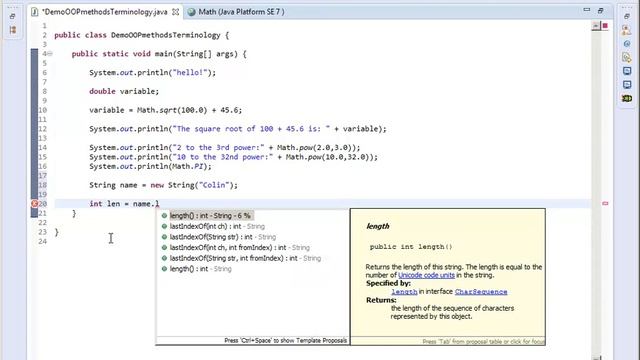
Task: Open the Javadoc @ view icon
Action: tap(627, 44)
